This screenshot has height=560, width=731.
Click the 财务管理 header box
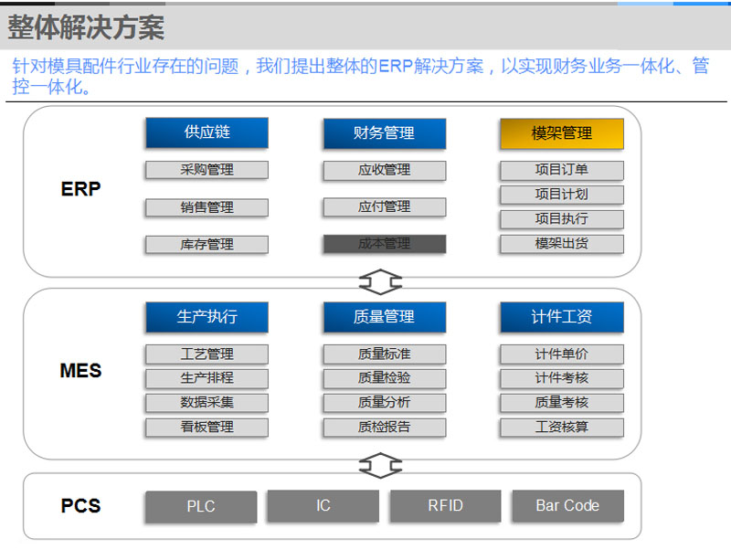tap(384, 133)
